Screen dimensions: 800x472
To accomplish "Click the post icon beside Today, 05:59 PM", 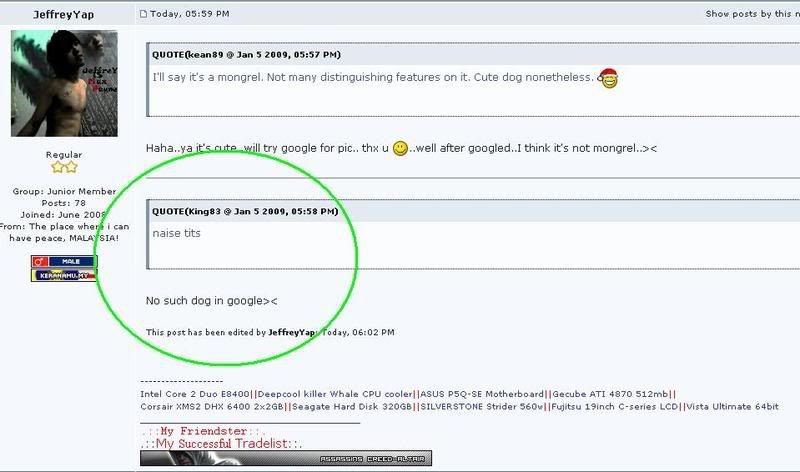I will (x=143, y=14).
